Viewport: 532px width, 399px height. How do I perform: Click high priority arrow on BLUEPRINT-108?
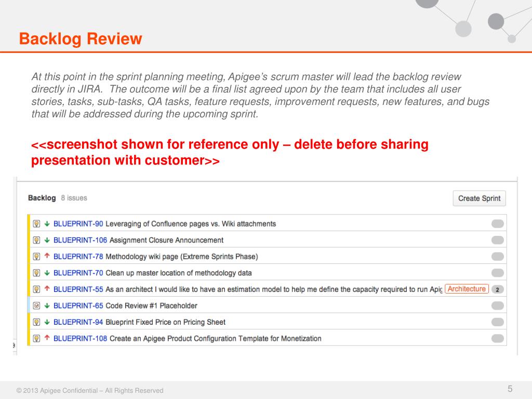tap(47, 338)
